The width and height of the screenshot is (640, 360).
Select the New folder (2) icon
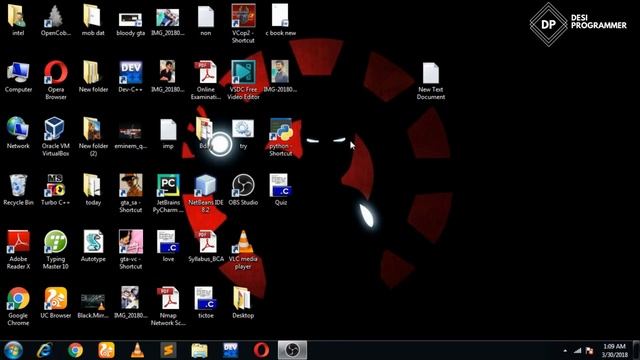[93, 129]
